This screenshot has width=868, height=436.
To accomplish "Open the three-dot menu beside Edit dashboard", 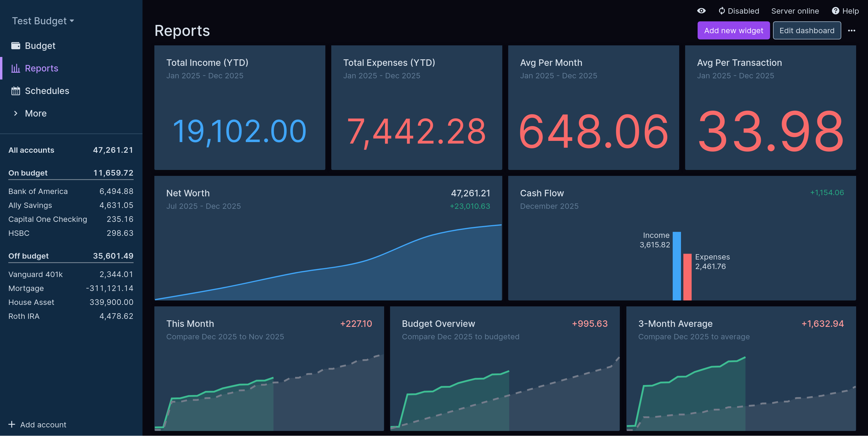I will 851,31.
